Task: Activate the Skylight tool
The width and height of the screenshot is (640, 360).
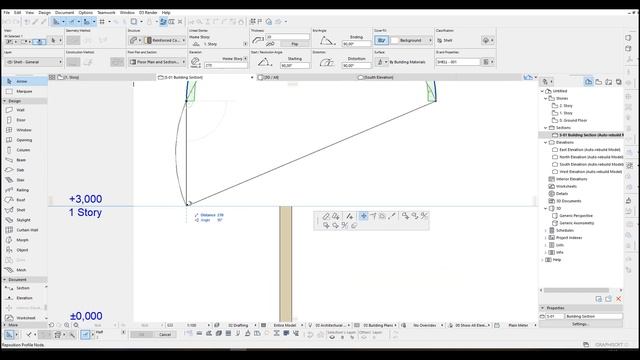Action: coord(24,220)
